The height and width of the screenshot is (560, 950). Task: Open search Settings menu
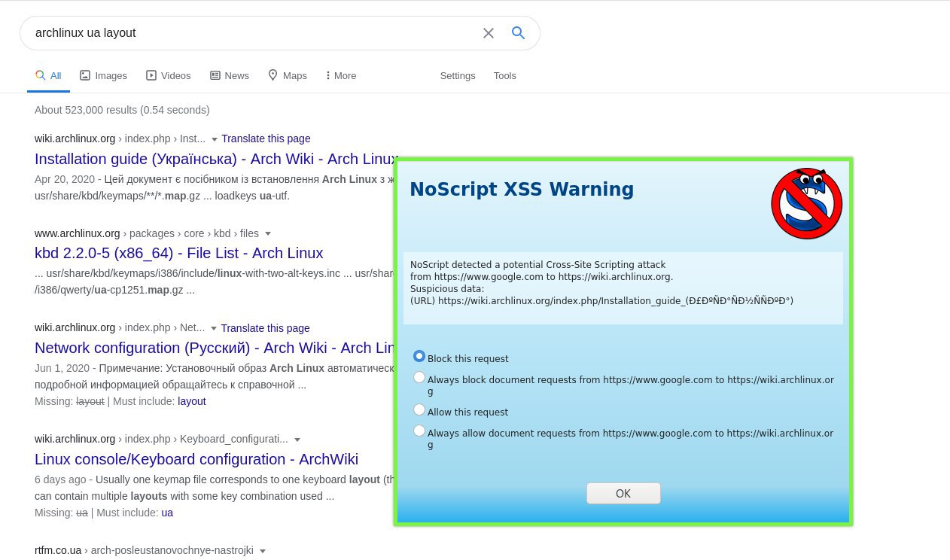pos(458,75)
